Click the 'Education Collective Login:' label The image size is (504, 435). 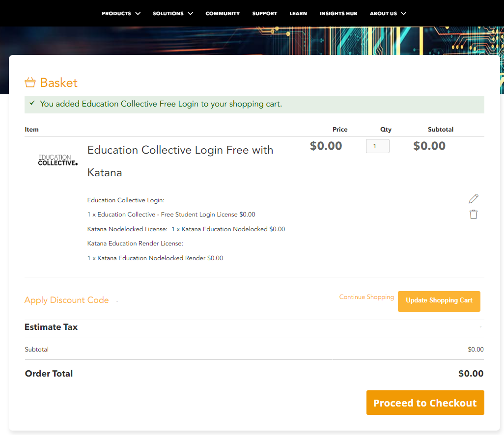pyautogui.click(x=126, y=200)
